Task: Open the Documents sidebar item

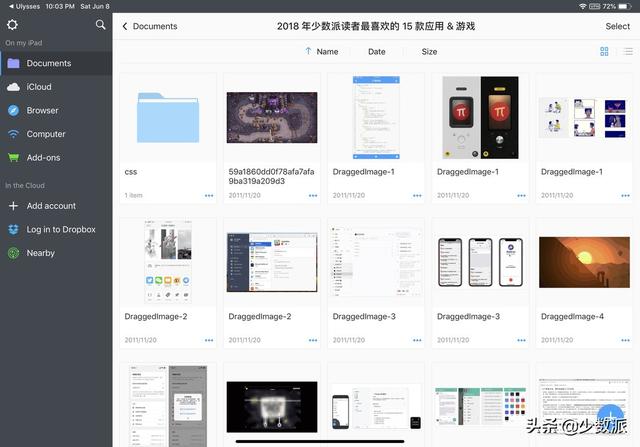Action: click(56, 63)
